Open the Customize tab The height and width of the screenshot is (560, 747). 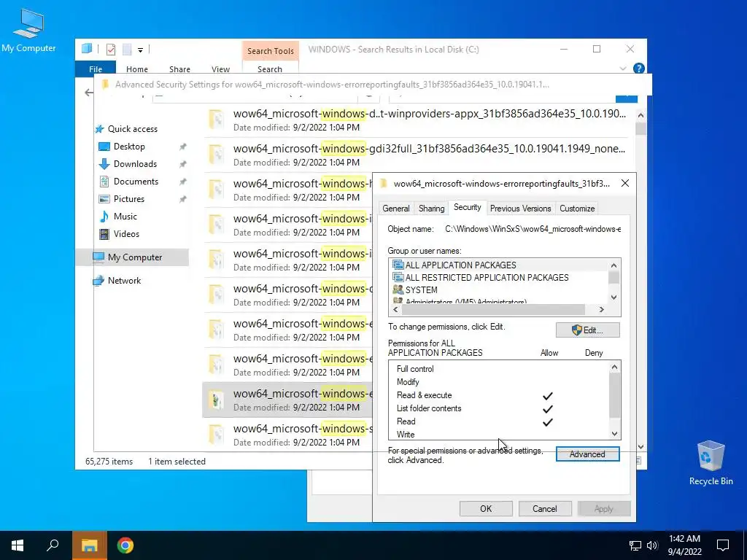(x=577, y=209)
